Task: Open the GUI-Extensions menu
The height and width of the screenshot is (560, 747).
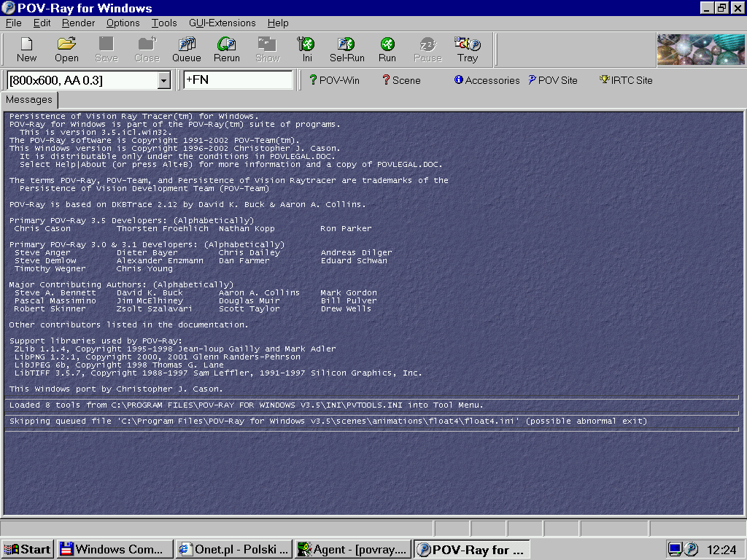Action: pyautogui.click(x=222, y=23)
